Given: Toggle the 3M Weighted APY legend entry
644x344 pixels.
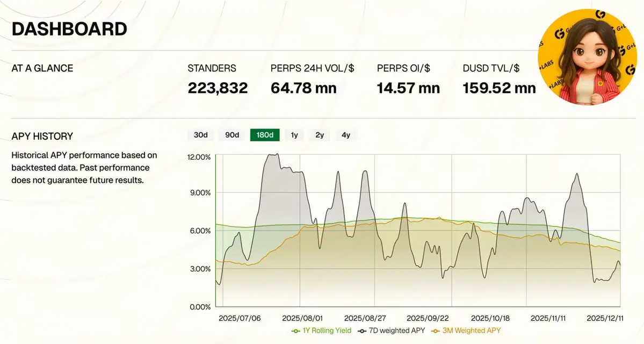Looking at the screenshot, I should pos(466,331).
